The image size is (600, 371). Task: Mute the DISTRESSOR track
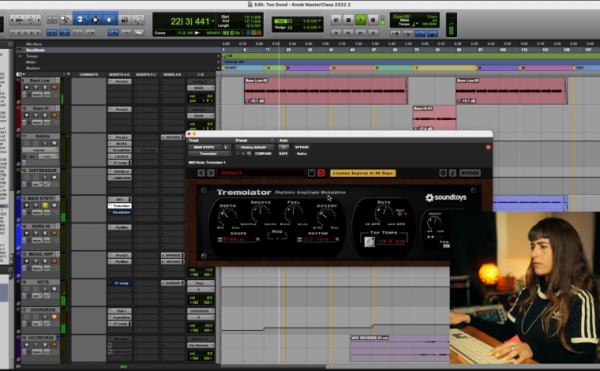click(54, 177)
